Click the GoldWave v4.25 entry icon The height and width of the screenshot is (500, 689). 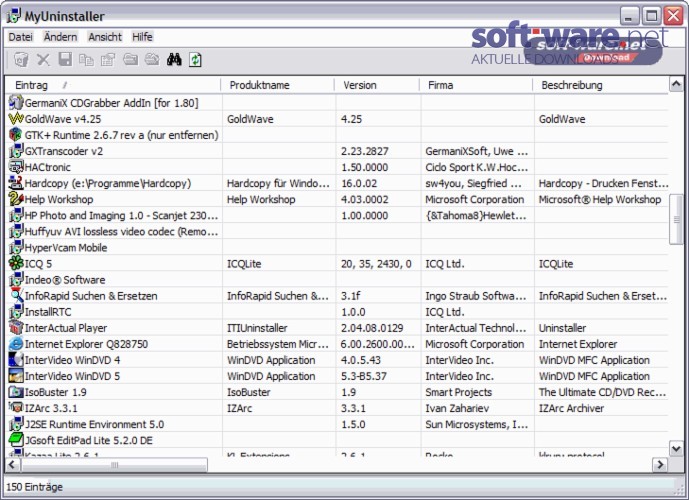click(16, 119)
